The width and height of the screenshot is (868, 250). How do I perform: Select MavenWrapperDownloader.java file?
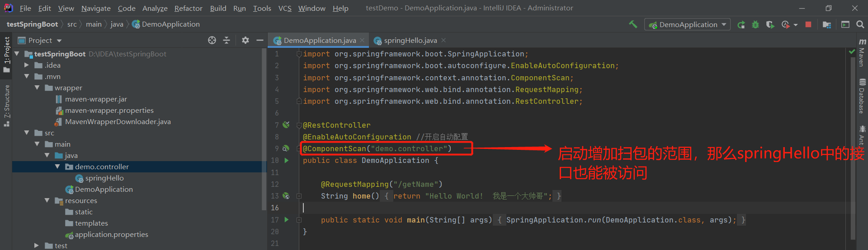tap(118, 121)
